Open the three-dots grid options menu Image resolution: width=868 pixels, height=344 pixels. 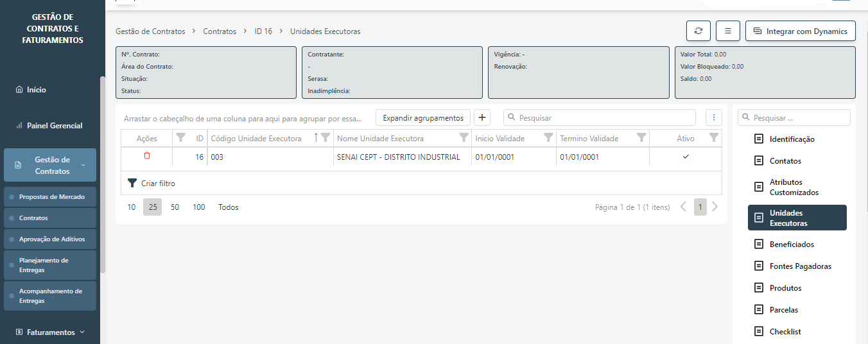713,118
